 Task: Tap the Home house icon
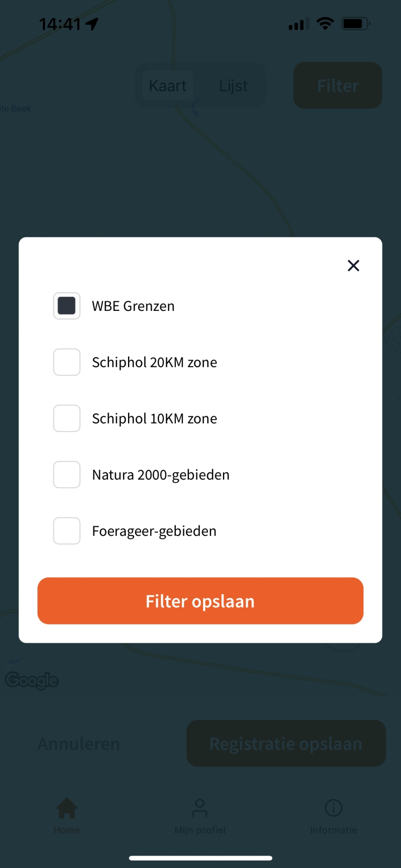tap(67, 808)
